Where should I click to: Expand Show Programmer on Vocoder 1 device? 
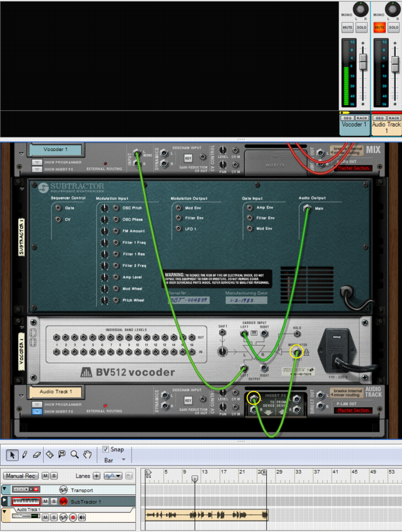click(37, 162)
